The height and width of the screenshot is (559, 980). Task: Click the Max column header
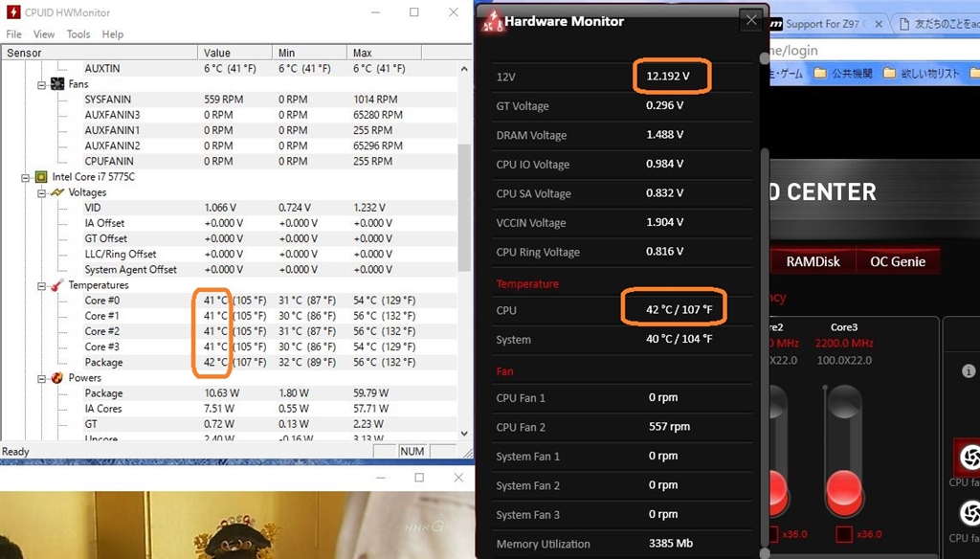(384, 53)
